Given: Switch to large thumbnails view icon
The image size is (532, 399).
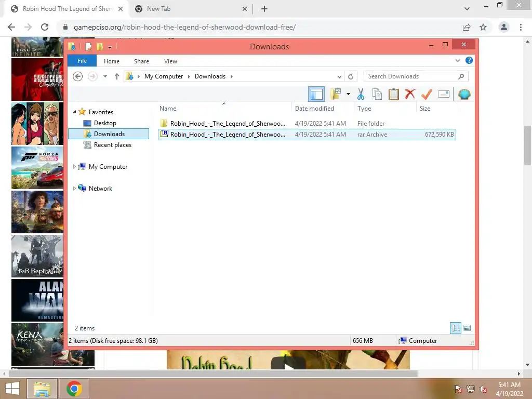Looking at the screenshot, I should [467, 328].
